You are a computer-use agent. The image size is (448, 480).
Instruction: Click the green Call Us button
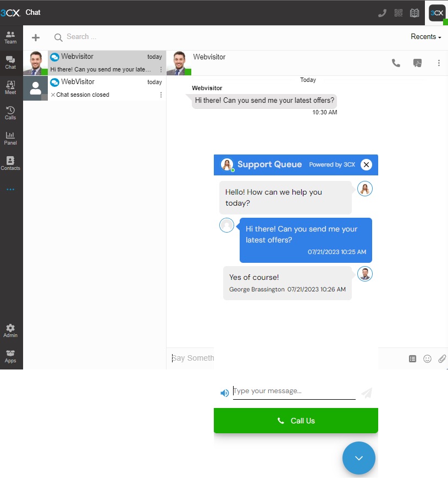(x=296, y=420)
